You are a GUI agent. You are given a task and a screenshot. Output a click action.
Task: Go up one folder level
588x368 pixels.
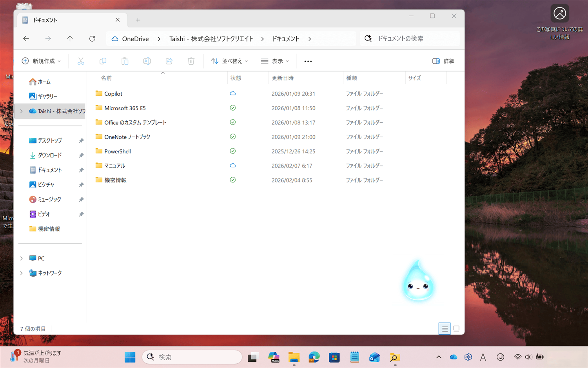[70, 38]
